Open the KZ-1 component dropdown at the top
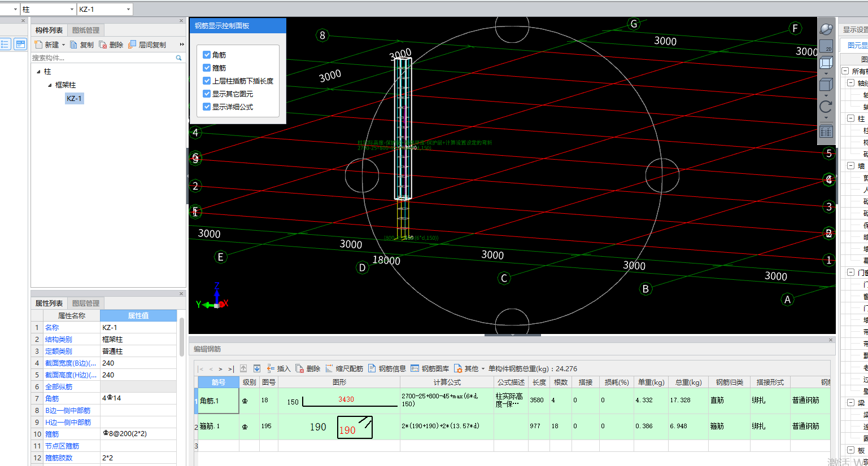The image size is (868, 466). pyautogui.click(x=128, y=9)
